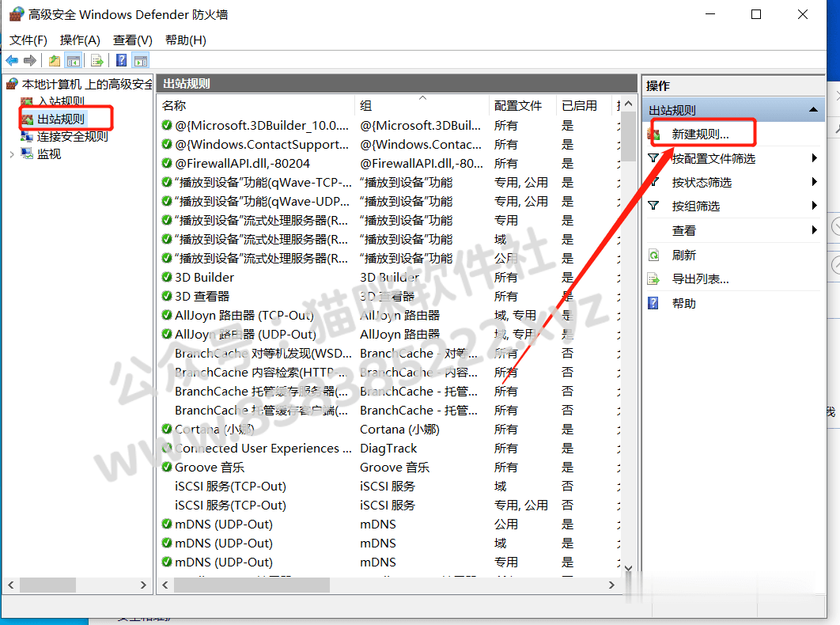Click the Back arrow toolbar icon
The height and width of the screenshot is (625, 840).
(x=12, y=61)
